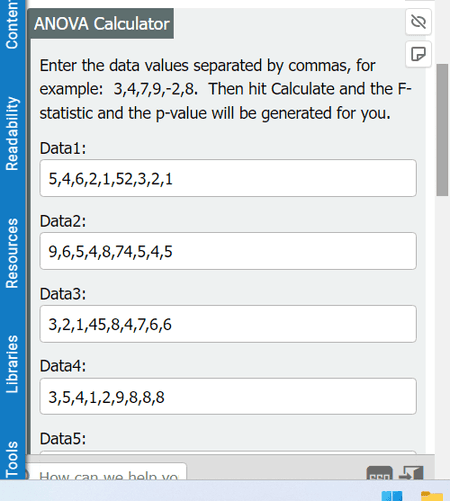Screen dimensions: 450x501
Task: Open the Windows Start icon in taskbar
Action: point(392,496)
